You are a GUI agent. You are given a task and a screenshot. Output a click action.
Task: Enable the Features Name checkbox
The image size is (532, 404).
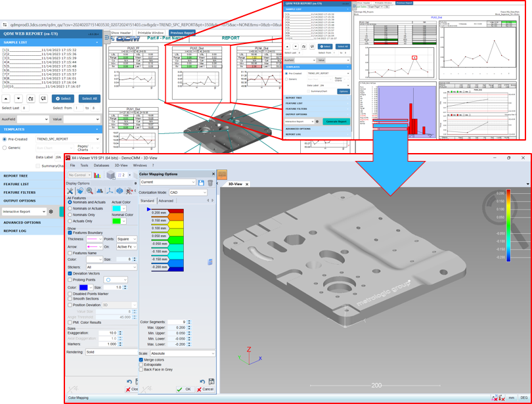click(71, 253)
